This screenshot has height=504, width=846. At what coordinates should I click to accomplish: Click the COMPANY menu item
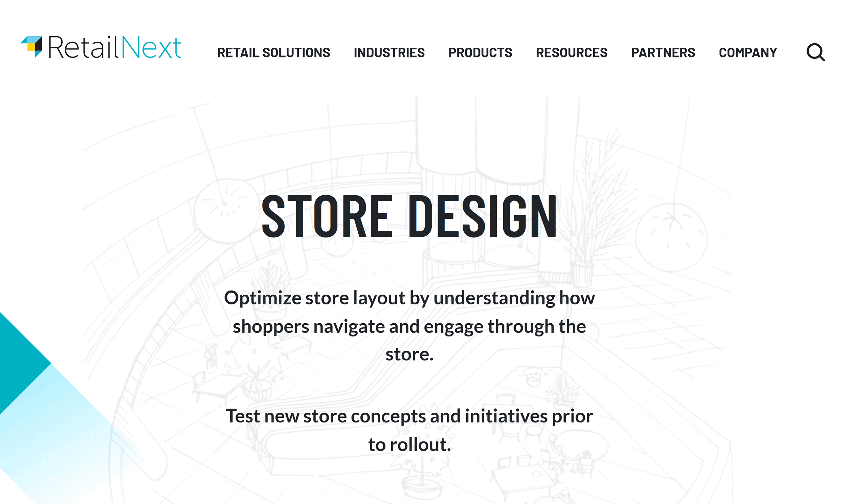747,52
